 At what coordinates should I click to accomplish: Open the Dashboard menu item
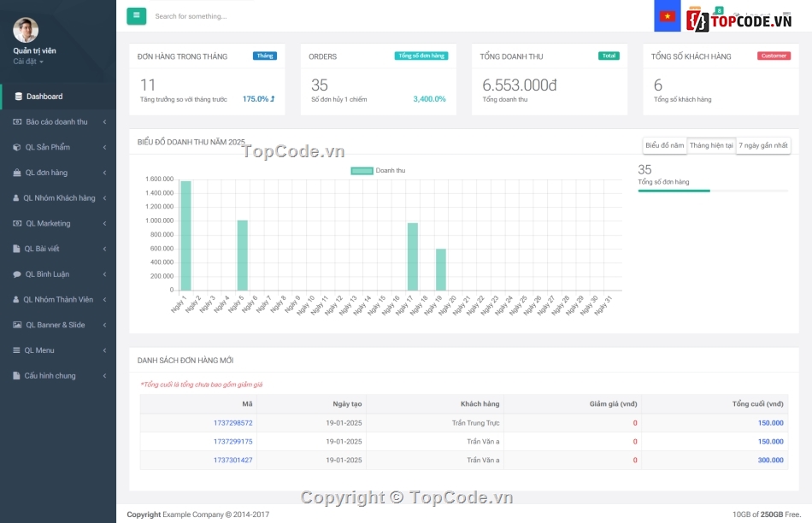(58, 97)
